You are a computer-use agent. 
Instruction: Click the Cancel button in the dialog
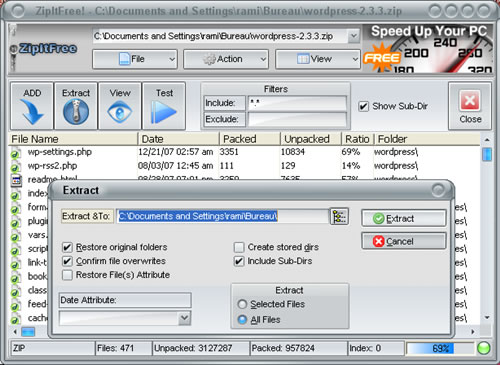[404, 241]
